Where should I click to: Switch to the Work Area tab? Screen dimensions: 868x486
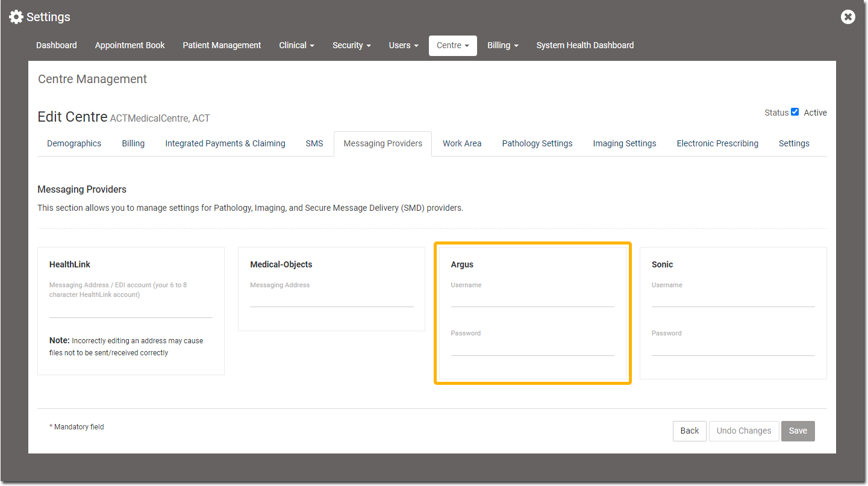462,143
